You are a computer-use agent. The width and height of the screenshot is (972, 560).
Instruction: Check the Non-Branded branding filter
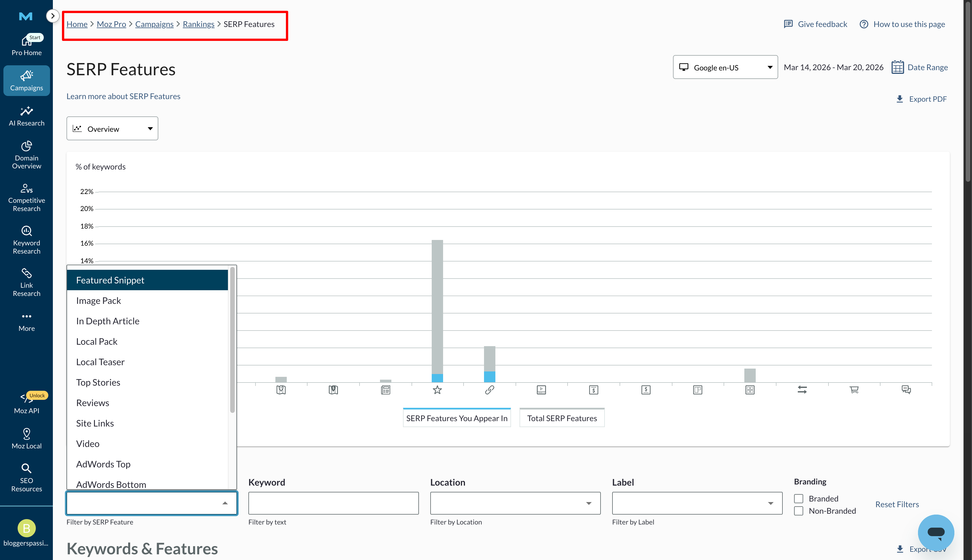[x=798, y=511]
